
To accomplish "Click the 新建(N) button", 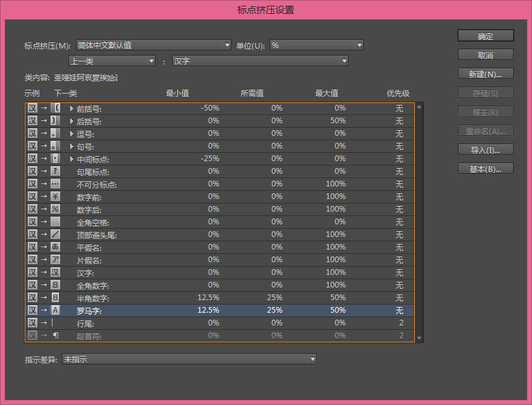I will 485,74.
